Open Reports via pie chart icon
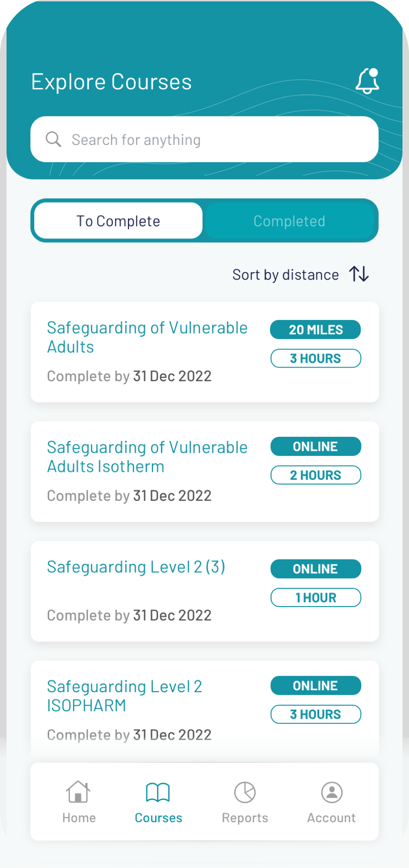409x868 pixels. coord(245,792)
